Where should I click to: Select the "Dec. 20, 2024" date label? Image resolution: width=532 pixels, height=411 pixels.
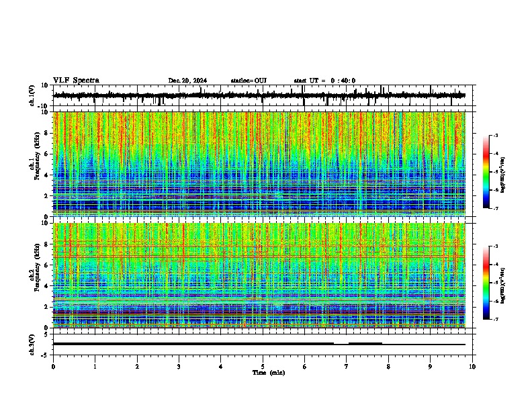click(x=187, y=81)
